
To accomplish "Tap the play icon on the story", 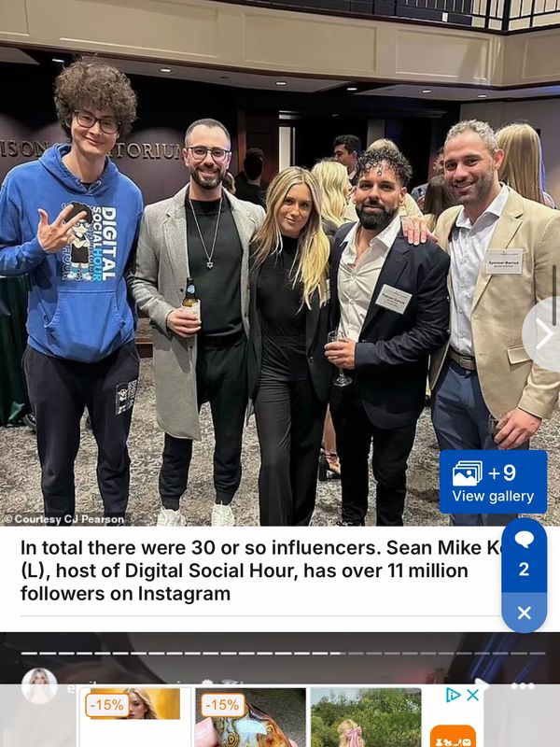I will 482,685.
